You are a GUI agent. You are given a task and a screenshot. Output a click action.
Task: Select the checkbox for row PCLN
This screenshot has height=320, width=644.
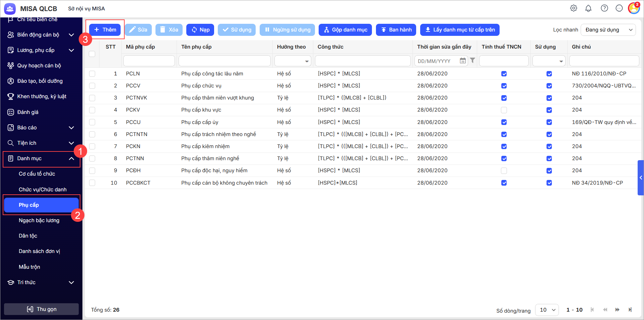coord(92,74)
